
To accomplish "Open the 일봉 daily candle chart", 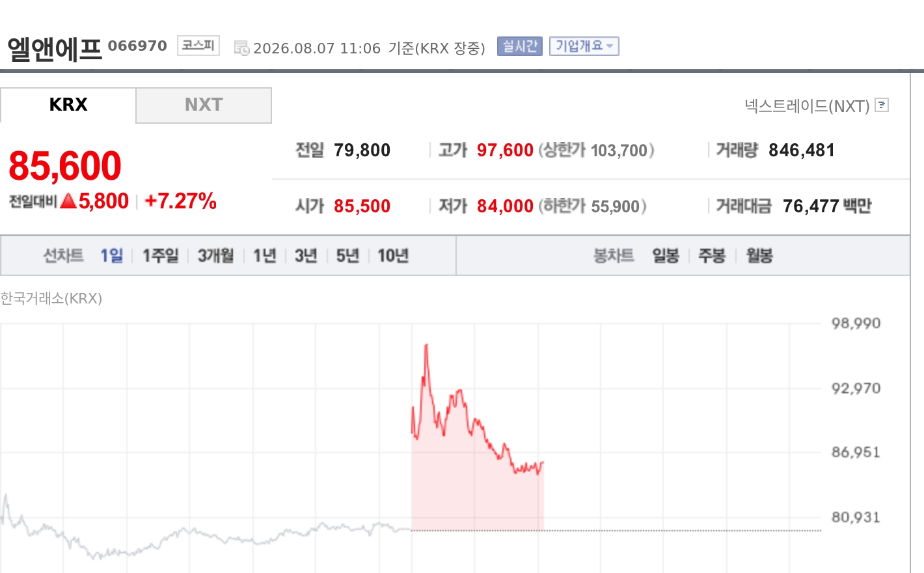I will click(666, 255).
